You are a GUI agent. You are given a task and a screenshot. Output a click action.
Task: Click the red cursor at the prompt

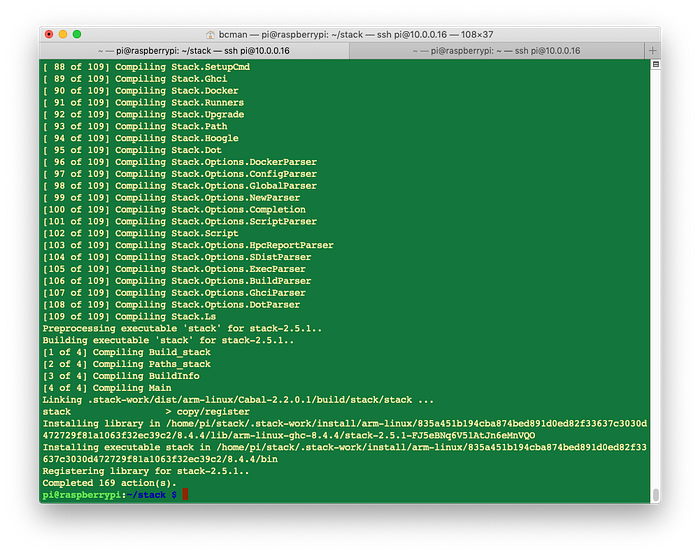[x=185, y=494]
